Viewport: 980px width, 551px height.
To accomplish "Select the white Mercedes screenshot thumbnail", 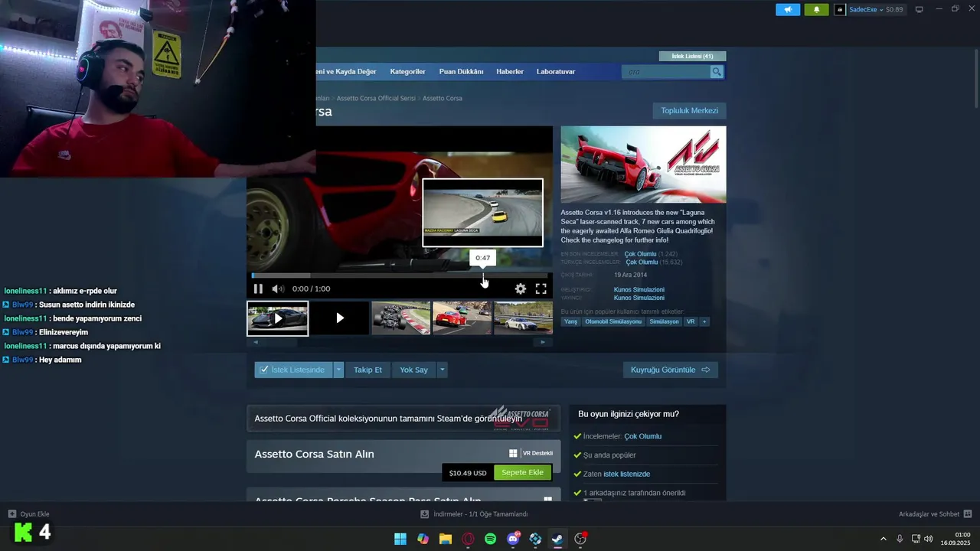I will coord(523,318).
